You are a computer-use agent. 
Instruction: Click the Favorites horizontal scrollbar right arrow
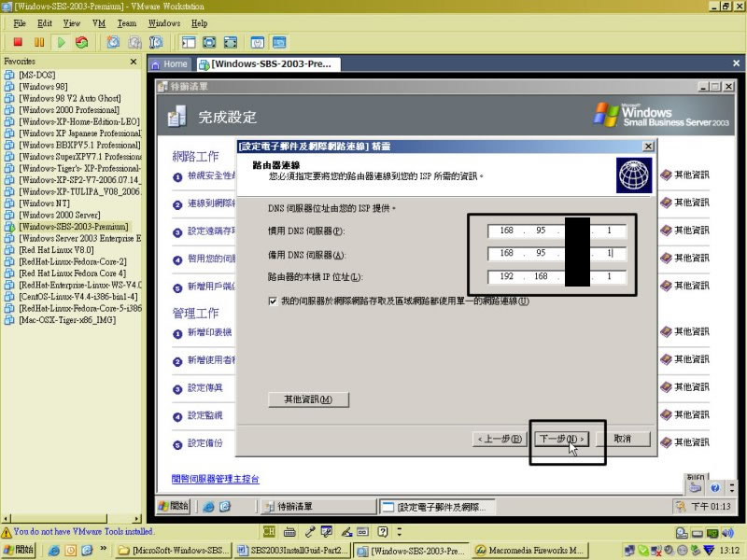(137, 519)
